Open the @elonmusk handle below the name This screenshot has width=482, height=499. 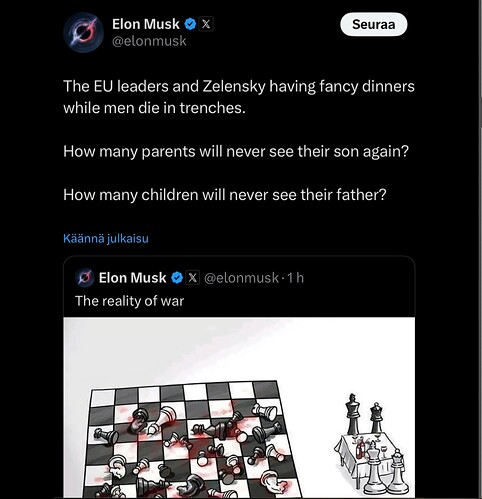[149, 41]
